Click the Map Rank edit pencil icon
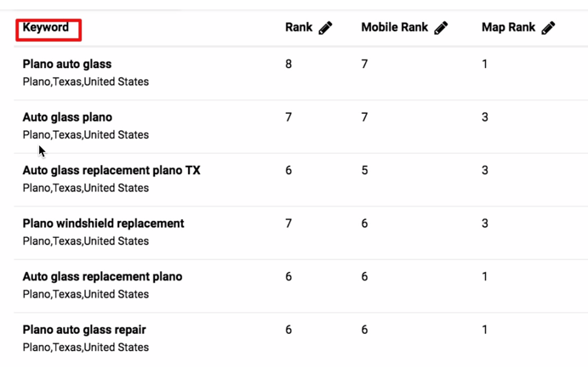This screenshot has height=368, width=588. click(548, 28)
